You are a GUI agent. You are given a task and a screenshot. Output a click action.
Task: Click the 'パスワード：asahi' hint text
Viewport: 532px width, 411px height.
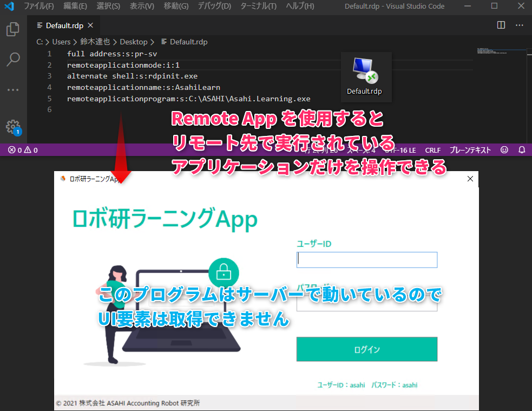pos(394,385)
